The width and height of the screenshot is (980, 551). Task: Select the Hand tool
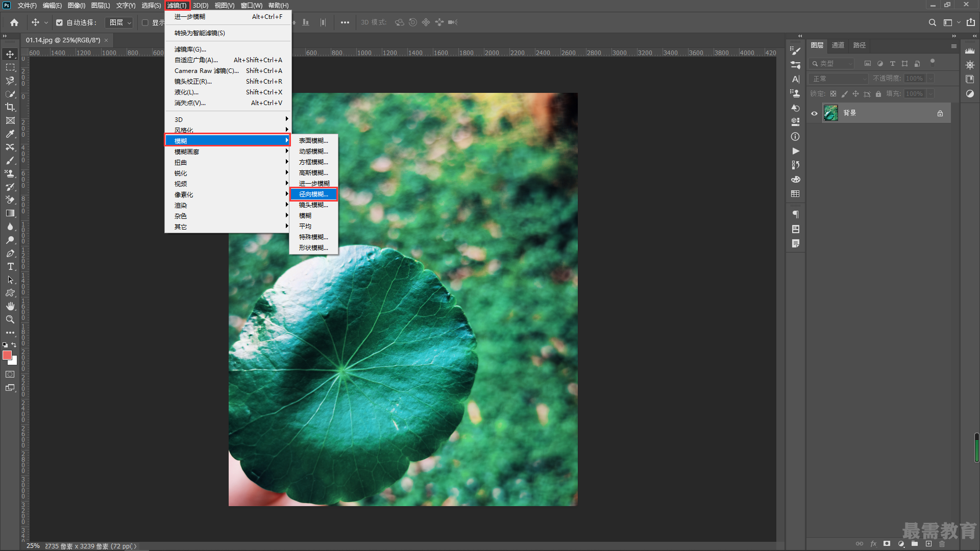10,306
